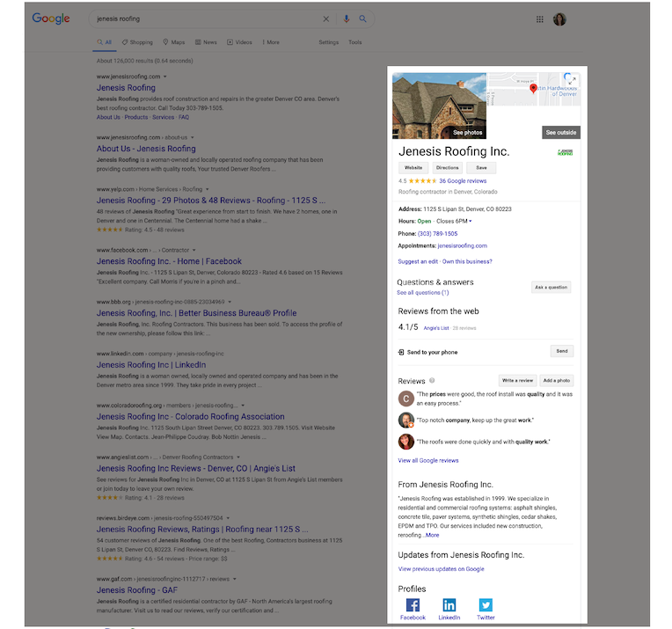Open the About Us - Jenesis Roofing result
672x629 pixels.
point(146,149)
